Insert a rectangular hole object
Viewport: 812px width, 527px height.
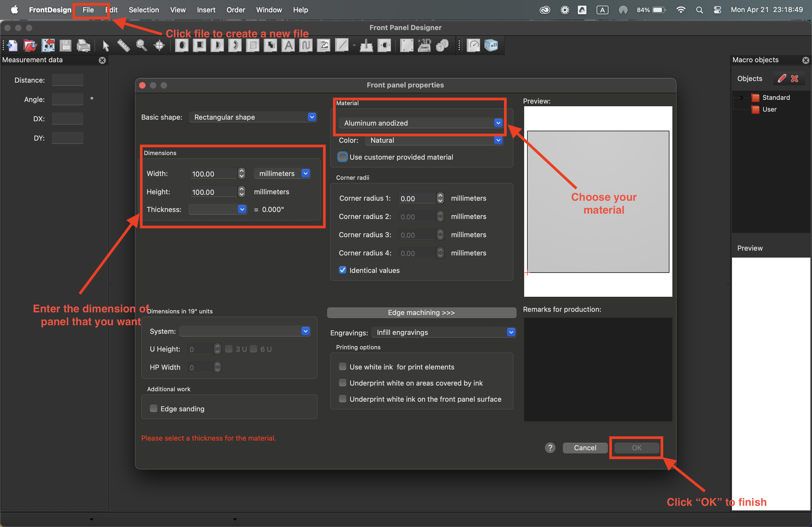click(200, 45)
